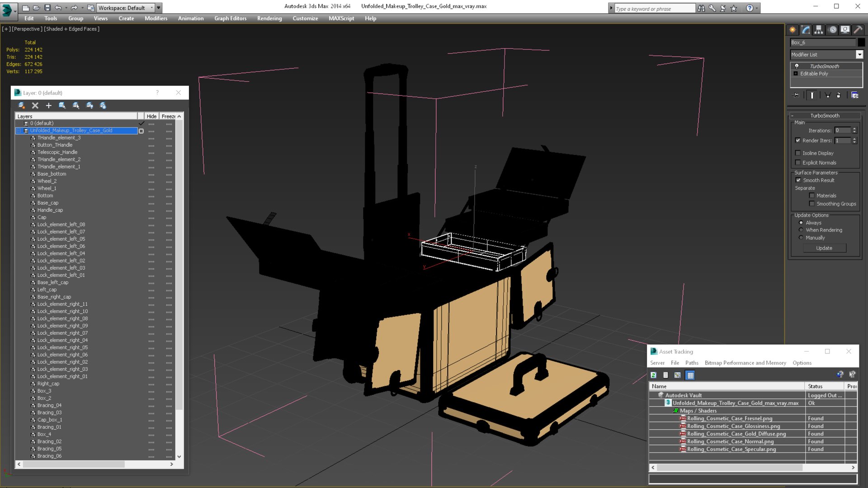Open the Modifier List dropdown
This screenshot has height=488, width=868.
coord(859,55)
